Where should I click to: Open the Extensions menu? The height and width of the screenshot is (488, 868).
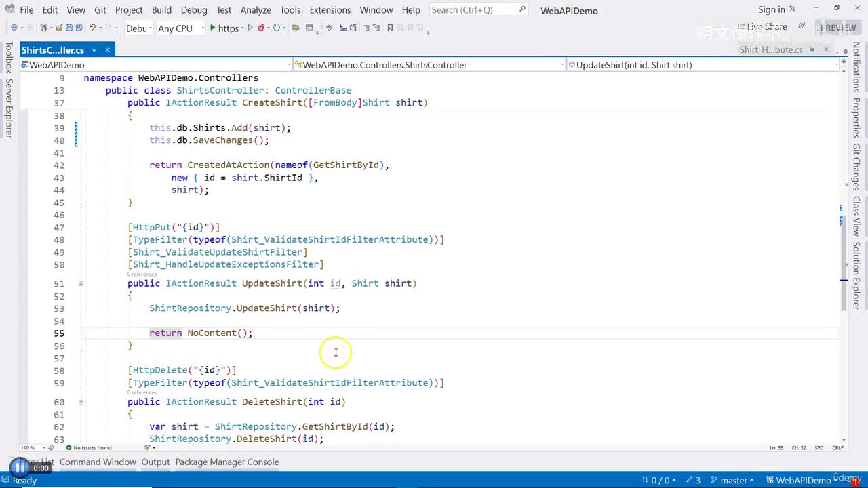[330, 9]
